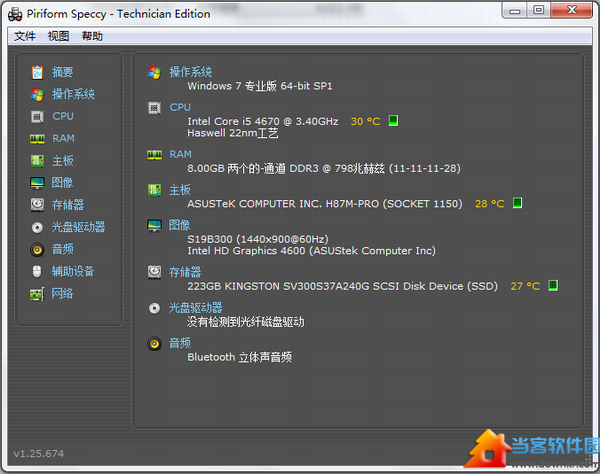Go to 操作系统 section in sidebar
The height and width of the screenshot is (474, 600).
point(73,94)
